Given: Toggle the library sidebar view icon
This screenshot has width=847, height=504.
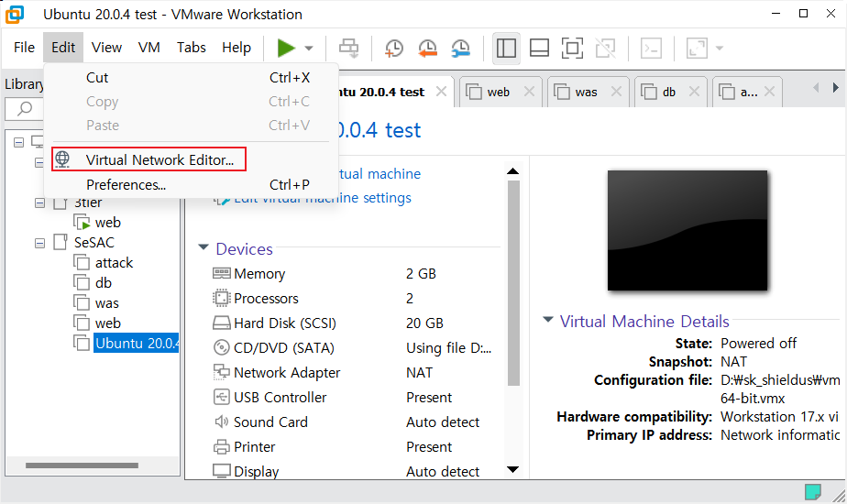Looking at the screenshot, I should (x=506, y=48).
